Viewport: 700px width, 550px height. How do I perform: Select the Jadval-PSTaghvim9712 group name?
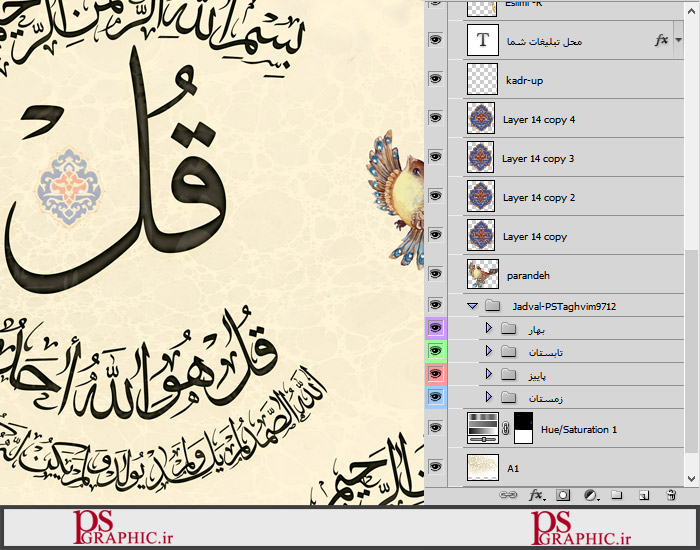point(564,306)
